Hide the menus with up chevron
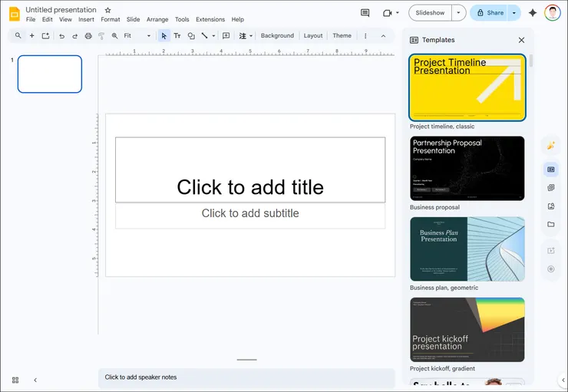 point(383,36)
